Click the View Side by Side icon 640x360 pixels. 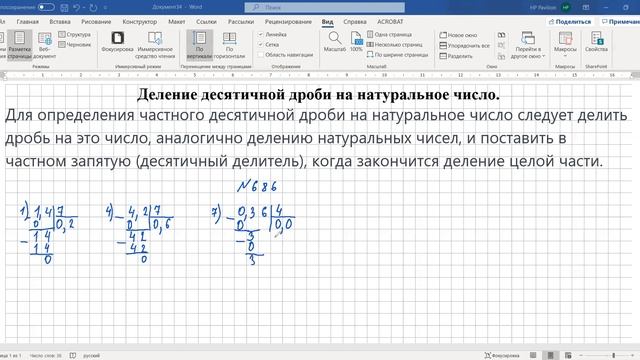click(x=502, y=35)
